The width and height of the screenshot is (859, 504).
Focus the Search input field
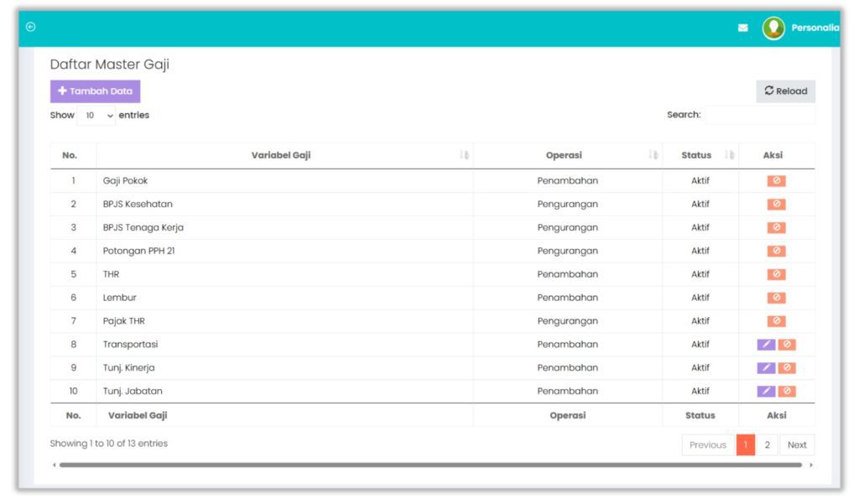click(759, 115)
